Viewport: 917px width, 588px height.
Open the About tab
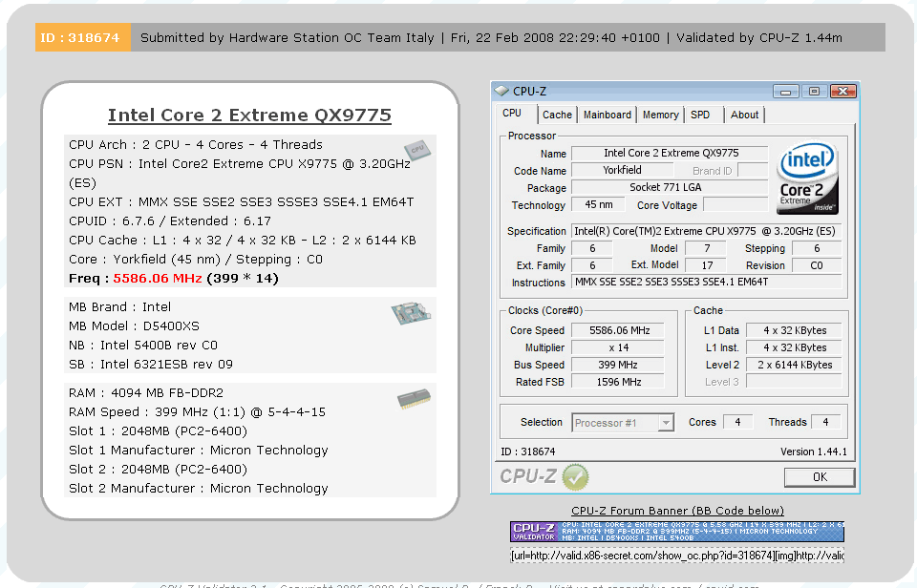[x=744, y=115]
